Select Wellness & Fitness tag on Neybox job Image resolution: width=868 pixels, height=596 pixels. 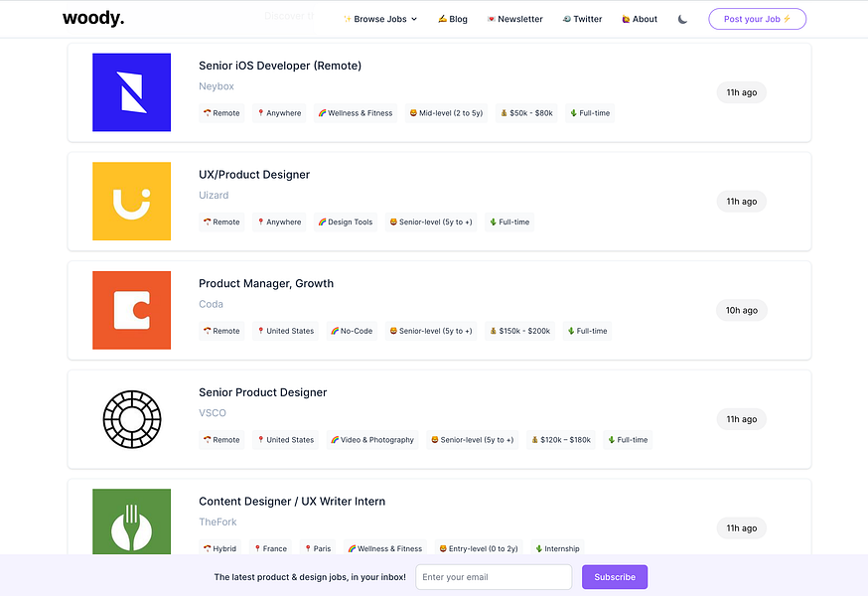point(356,113)
